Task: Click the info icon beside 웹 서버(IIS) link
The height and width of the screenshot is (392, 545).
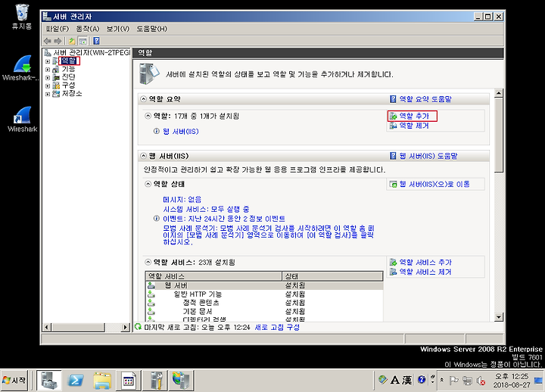Action: pyautogui.click(x=157, y=131)
